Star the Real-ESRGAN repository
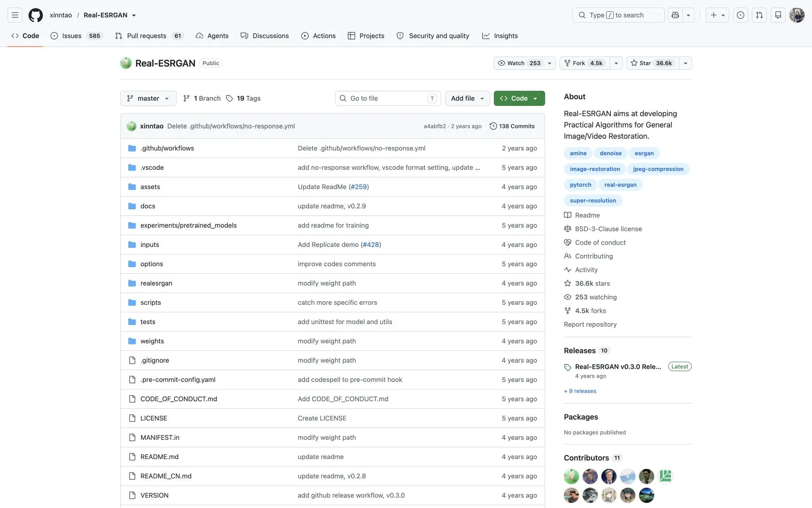 (652, 63)
